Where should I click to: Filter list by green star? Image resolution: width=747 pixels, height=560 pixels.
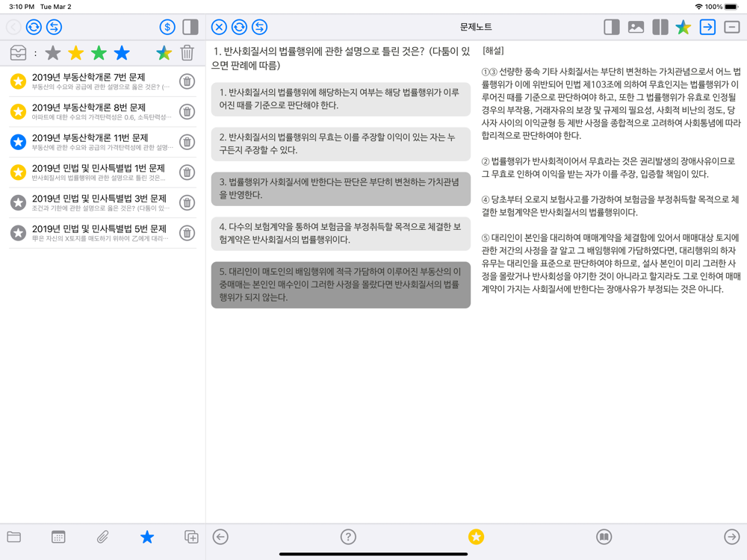point(99,53)
